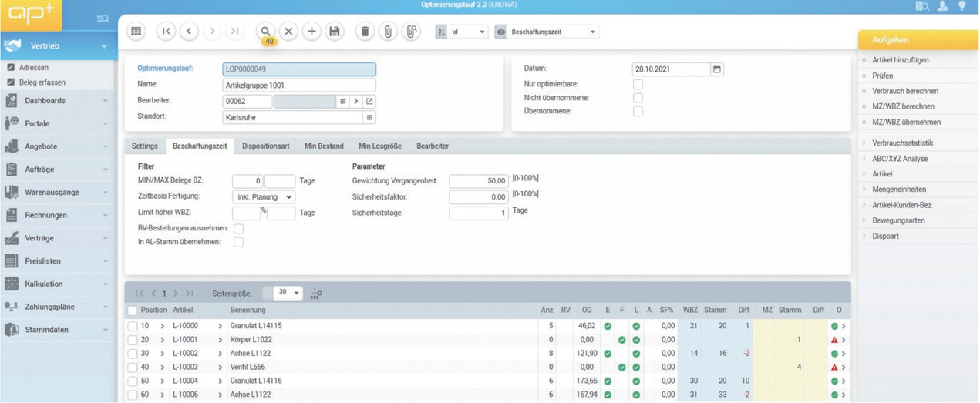Click Gewichtung Vergangenheit field
Image resolution: width=980 pixels, height=403 pixels.
[479, 181]
